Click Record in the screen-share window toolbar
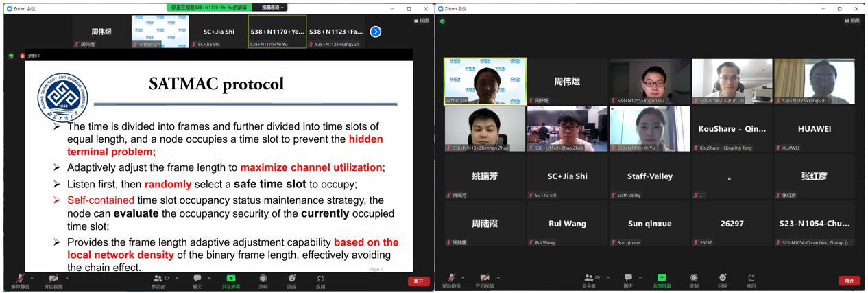The height and width of the screenshot is (293, 868). pos(263,281)
